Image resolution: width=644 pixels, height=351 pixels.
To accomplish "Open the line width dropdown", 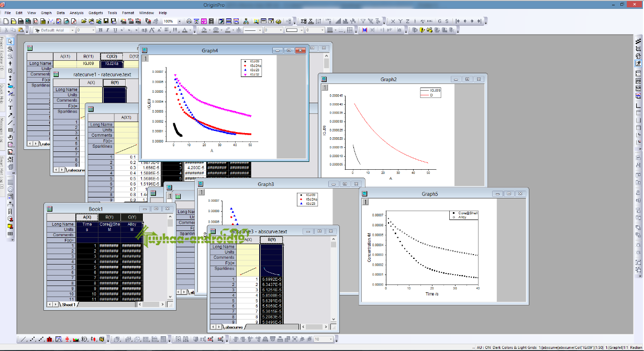I will coord(281,30).
